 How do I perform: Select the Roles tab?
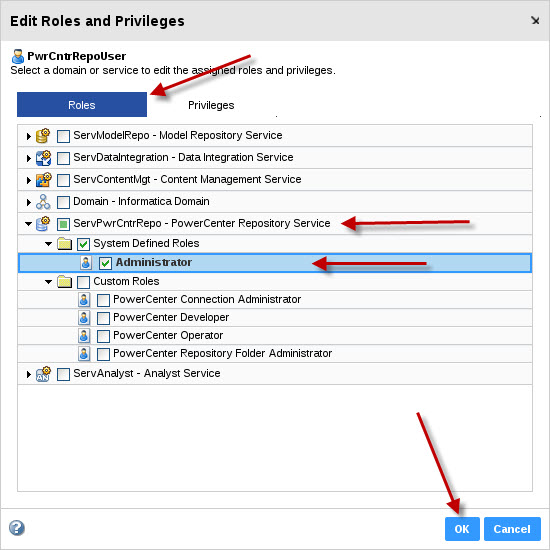pos(82,105)
